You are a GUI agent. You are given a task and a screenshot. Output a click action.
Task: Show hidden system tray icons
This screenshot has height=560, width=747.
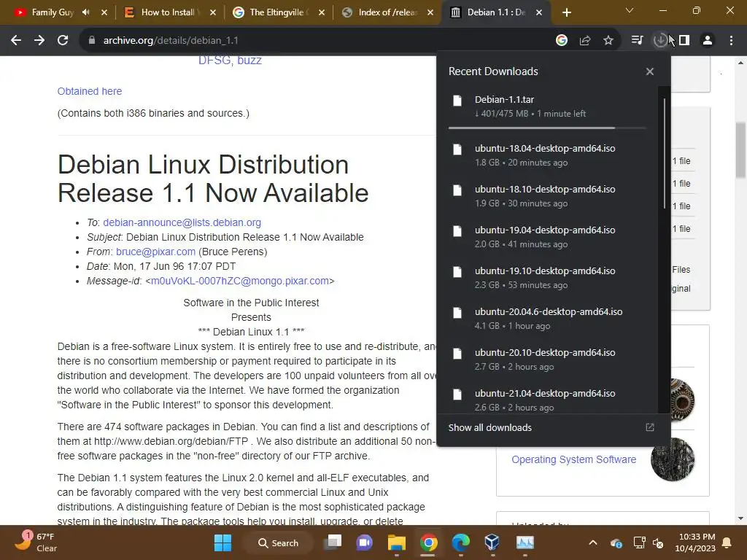tap(592, 542)
